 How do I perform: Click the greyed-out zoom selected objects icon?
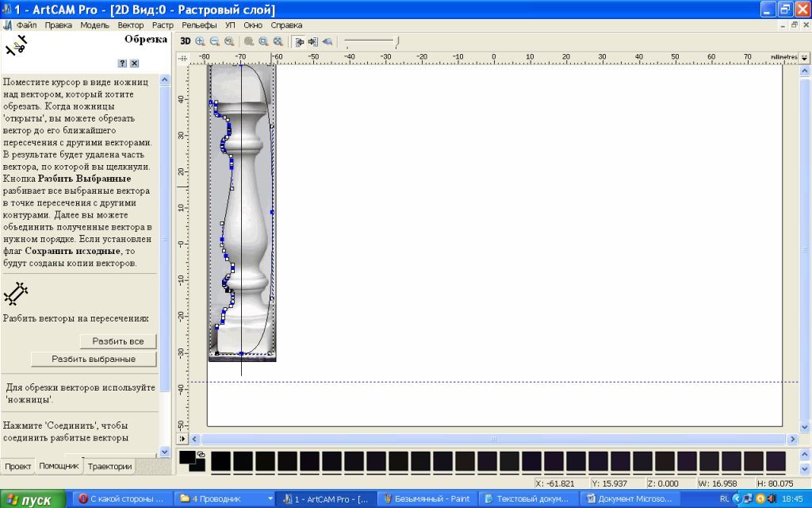(249, 41)
